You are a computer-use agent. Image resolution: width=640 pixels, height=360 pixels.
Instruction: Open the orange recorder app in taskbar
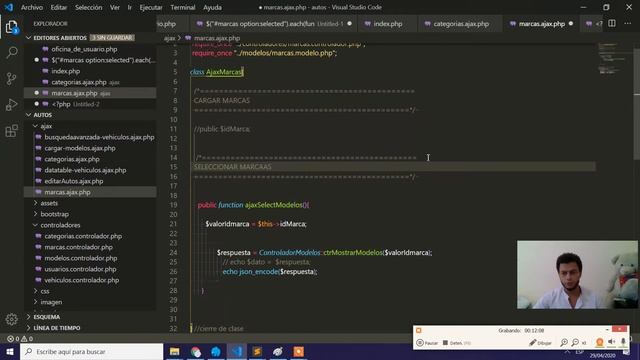click(299, 351)
